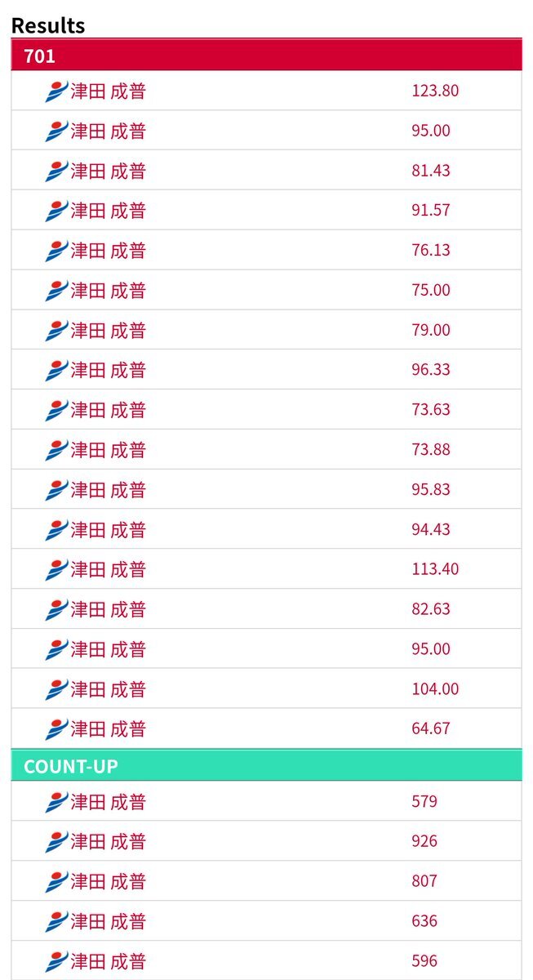
Task: Click the 75.00 score value
Action: pyautogui.click(x=431, y=291)
